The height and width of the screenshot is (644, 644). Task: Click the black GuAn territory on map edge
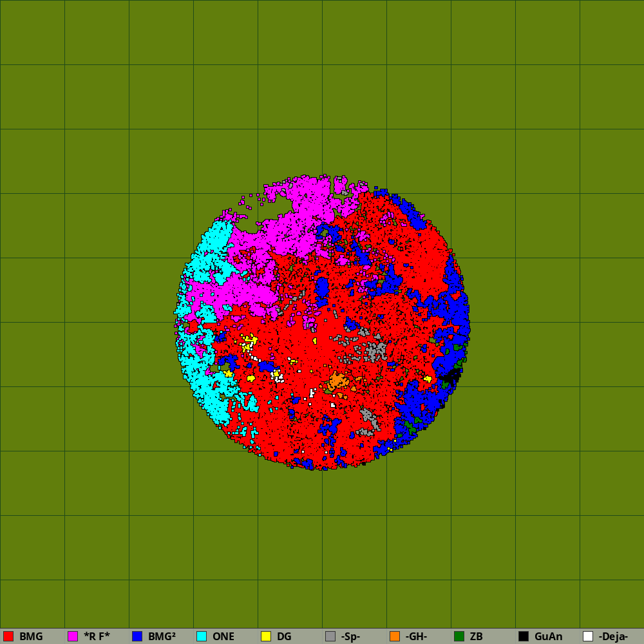coord(451,377)
